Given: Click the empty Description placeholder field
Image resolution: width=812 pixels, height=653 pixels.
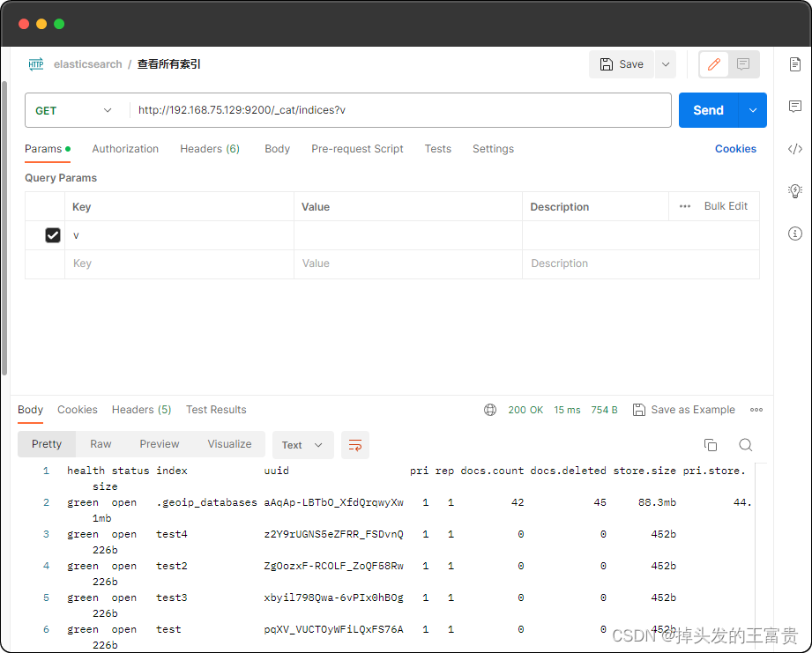Looking at the screenshot, I should pos(641,263).
